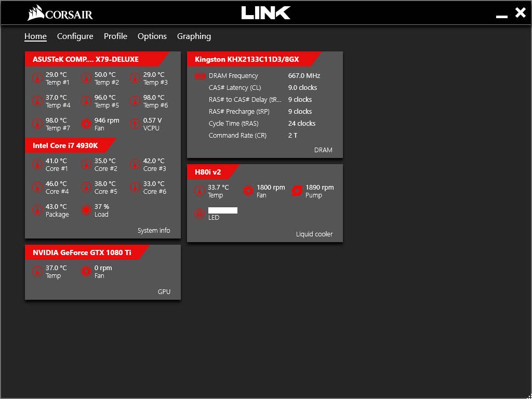This screenshot has height=399, width=532.
Task: Select the Liquid cooler label
Action: pos(314,234)
